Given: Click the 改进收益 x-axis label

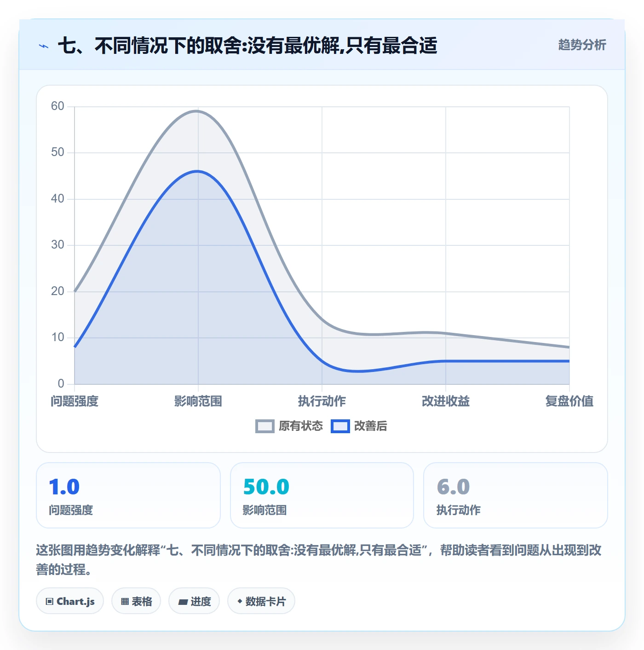Looking at the screenshot, I should (x=446, y=401).
